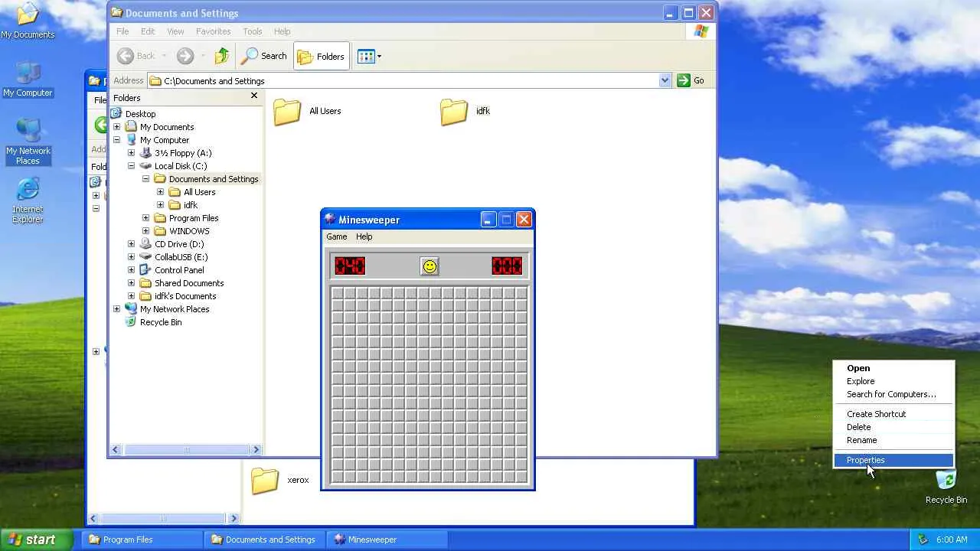The image size is (980, 551).
Task: Collapse Documents and Settings tree node
Action: [x=145, y=179]
